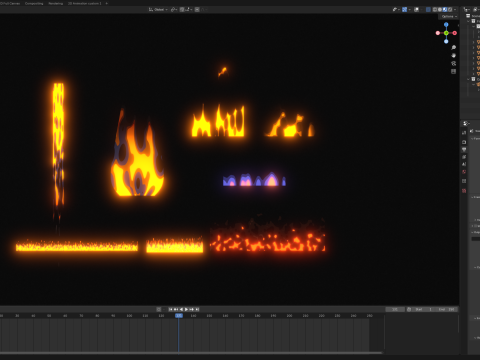Click the small blue-purple flames
Viewport: 480px width, 360px height.
(254, 180)
